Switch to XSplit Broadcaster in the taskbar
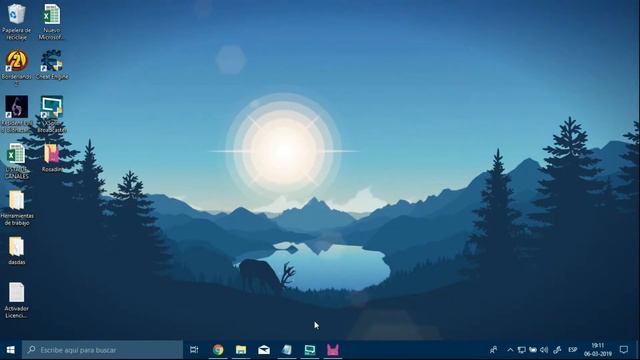 click(310, 350)
